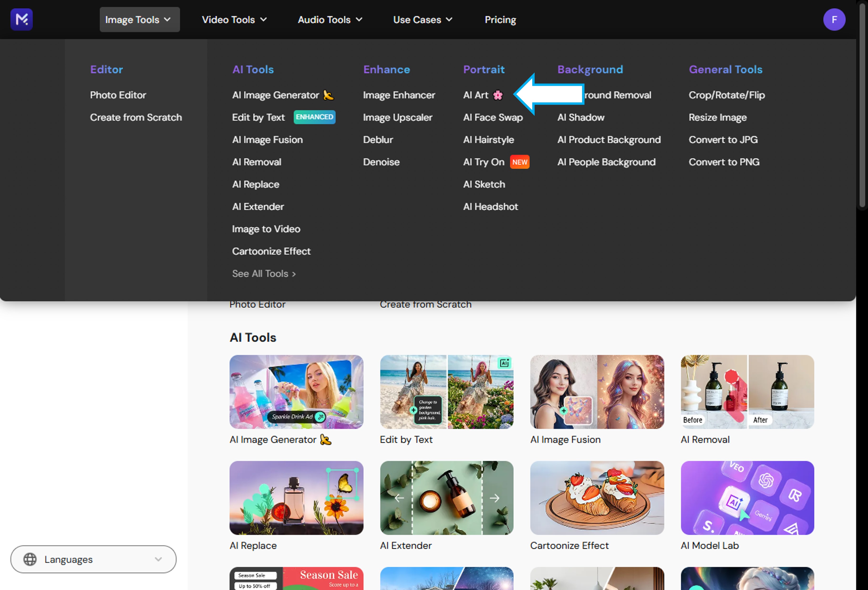Click See All Tools link
Image resolution: width=868 pixels, height=590 pixels.
point(264,274)
